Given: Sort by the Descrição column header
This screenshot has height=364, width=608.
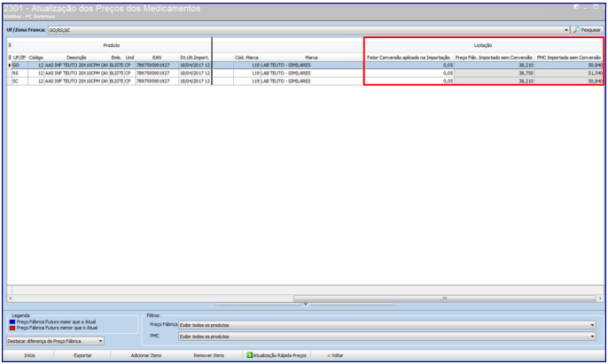Looking at the screenshot, I should (x=76, y=58).
